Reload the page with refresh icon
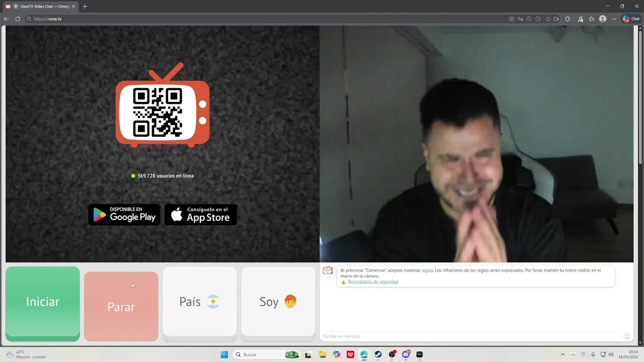The image size is (644, 362). click(x=18, y=19)
